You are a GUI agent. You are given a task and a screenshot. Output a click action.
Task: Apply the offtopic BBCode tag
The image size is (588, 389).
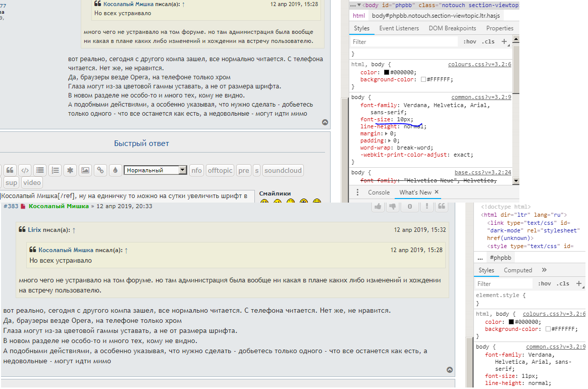(x=220, y=170)
